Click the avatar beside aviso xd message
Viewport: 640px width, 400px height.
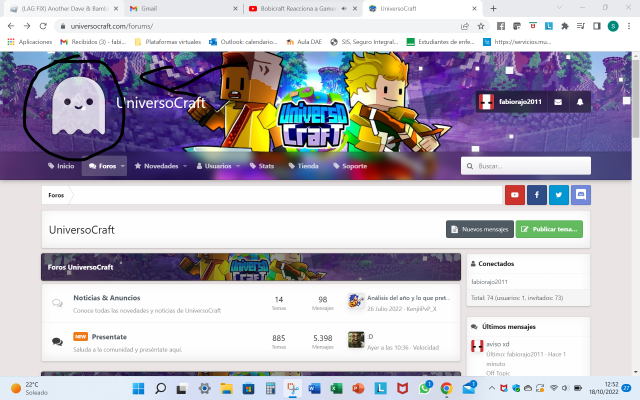[477, 346]
